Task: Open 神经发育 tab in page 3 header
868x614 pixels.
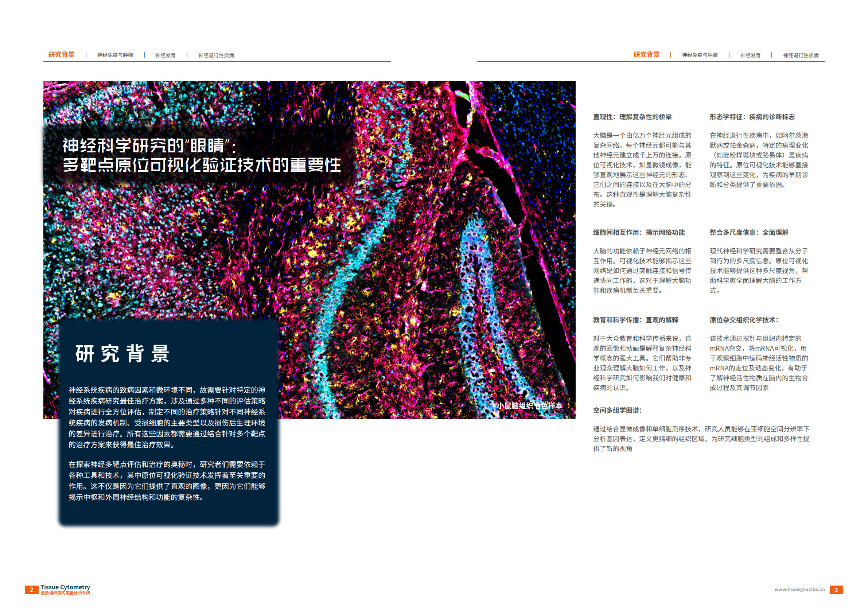Action: (750, 55)
